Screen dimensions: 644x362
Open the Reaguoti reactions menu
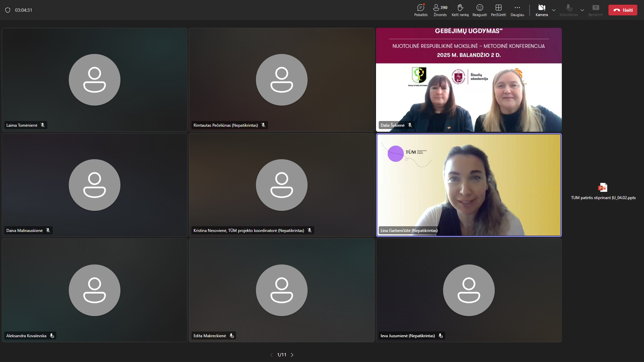coord(480,10)
